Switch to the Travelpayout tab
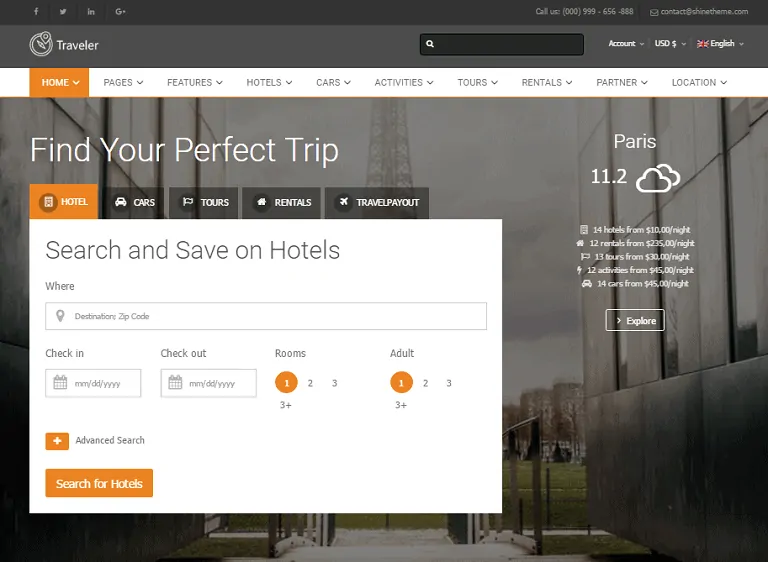Screen dimensions: 768x562 (x=377, y=202)
